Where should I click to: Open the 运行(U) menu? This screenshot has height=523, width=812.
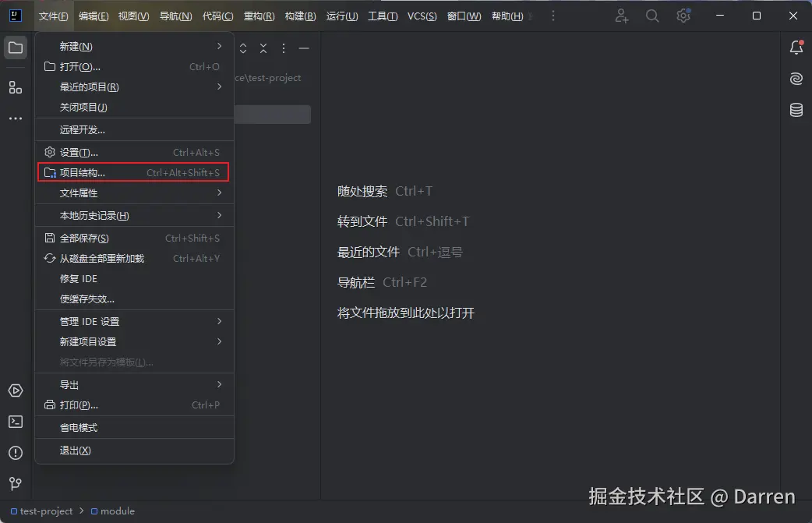point(342,16)
